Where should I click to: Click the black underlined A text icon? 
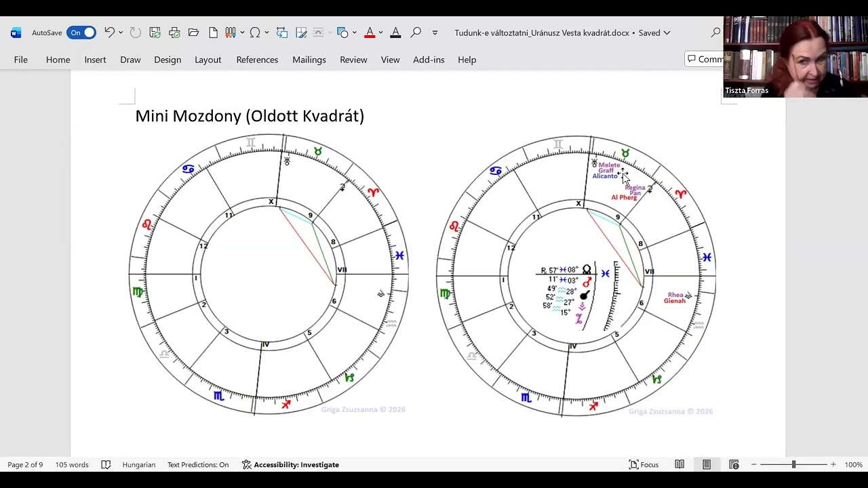click(x=395, y=33)
